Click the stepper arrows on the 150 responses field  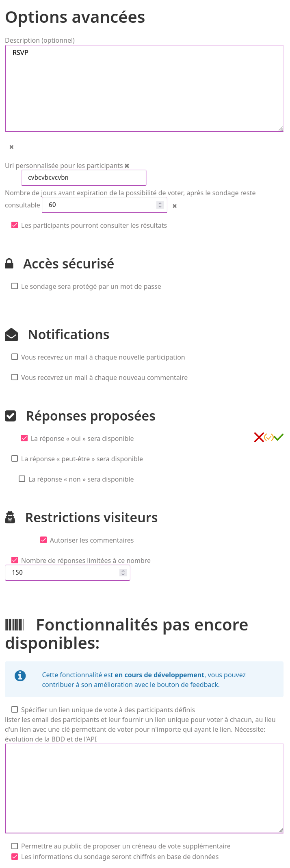click(x=123, y=573)
